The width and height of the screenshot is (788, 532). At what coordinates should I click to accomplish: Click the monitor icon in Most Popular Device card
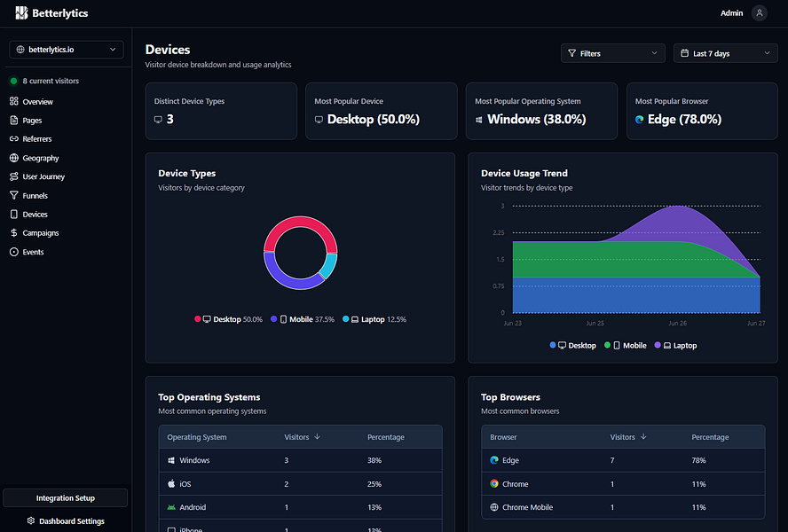319,120
